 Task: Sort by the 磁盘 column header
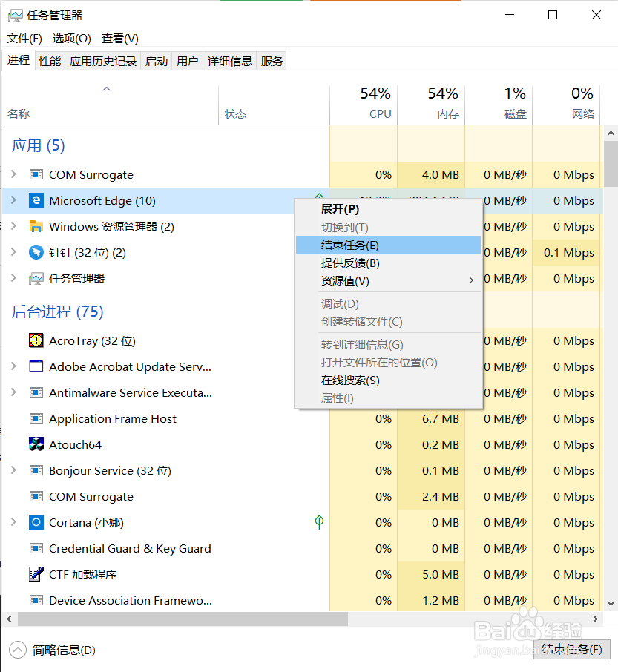pos(499,105)
